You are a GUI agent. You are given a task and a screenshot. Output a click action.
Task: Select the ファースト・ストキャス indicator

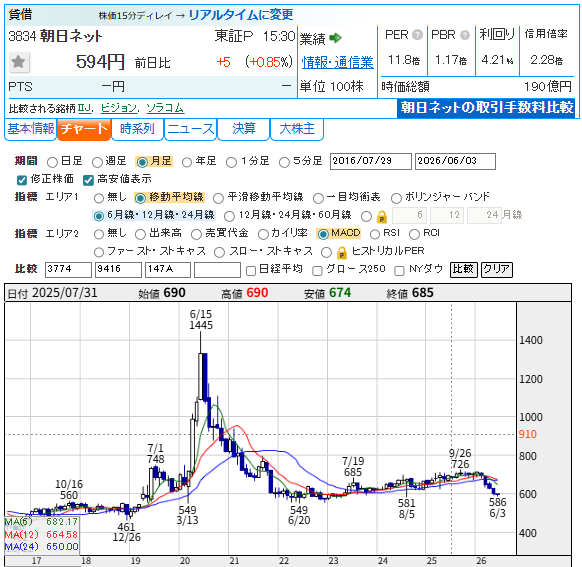99,252
